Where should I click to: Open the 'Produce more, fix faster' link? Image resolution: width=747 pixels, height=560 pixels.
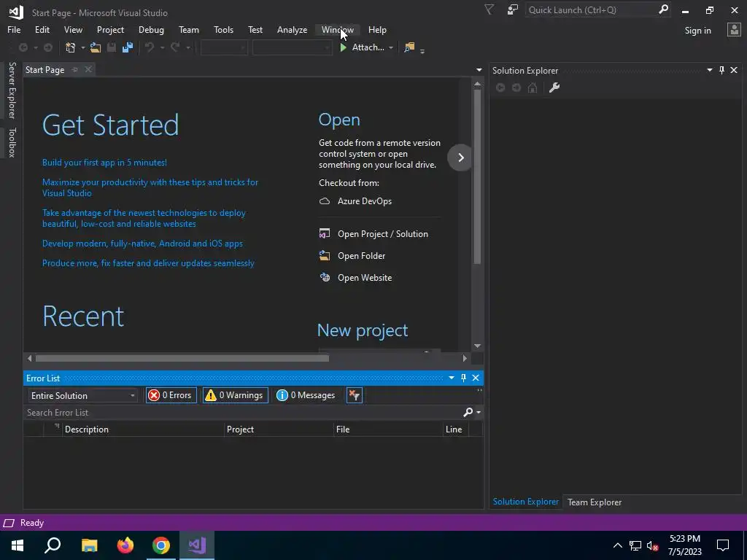click(x=148, y=262)
